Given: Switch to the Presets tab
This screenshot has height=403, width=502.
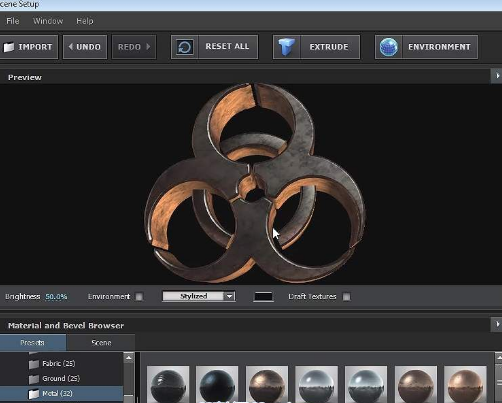Looking at the screenshot, I should click(x=33, y=343).
